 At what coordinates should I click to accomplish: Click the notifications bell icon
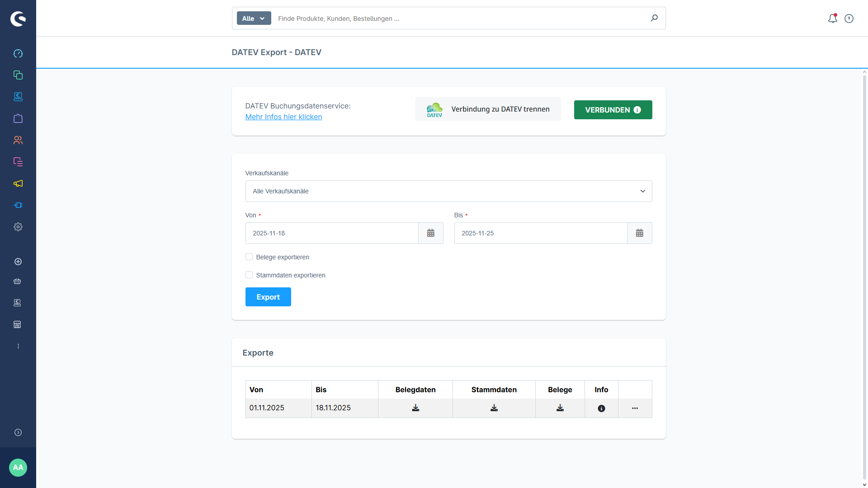[832, 19]
